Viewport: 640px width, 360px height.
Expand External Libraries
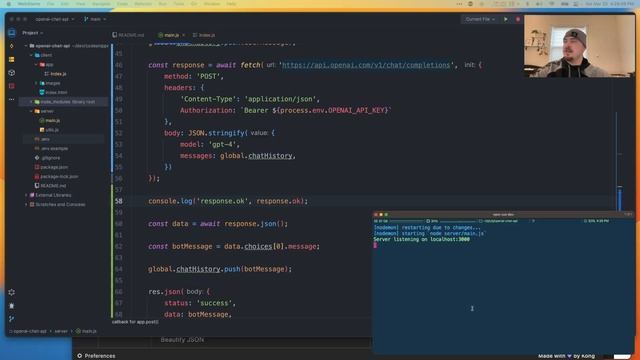[x=26, y=195]
